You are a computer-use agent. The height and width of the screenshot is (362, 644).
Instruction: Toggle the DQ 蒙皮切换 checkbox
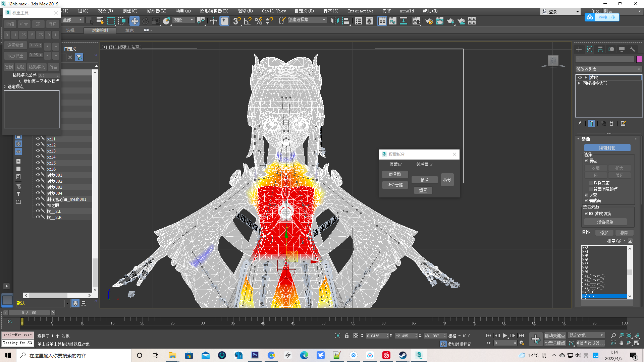(x=586, y=214)
